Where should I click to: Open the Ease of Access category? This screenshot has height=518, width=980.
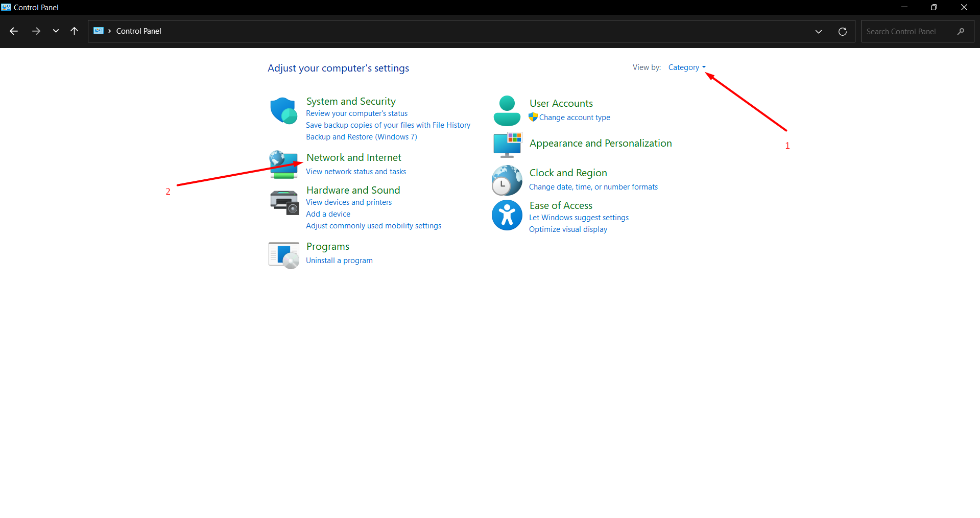pyautogui.click(x=561, y=205)
